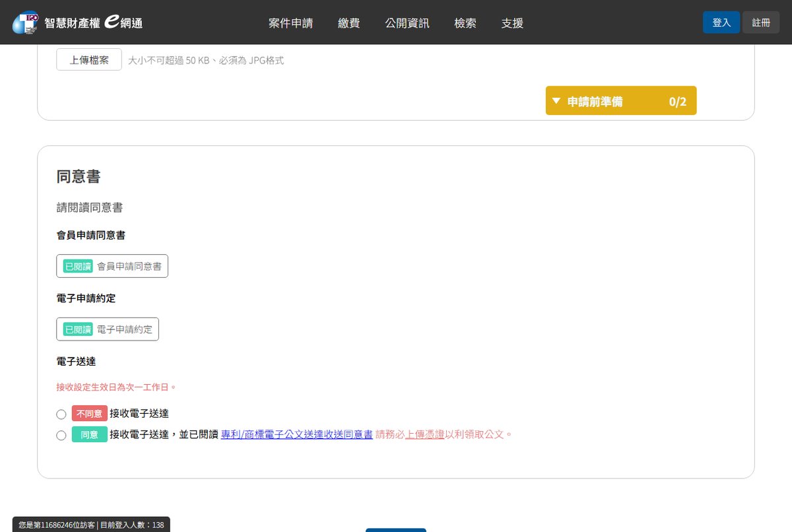Click the 智慧財產權 e網通 site logo
Image resolution: width=792 pixels, height=532 pixels.
pos(77,22)
